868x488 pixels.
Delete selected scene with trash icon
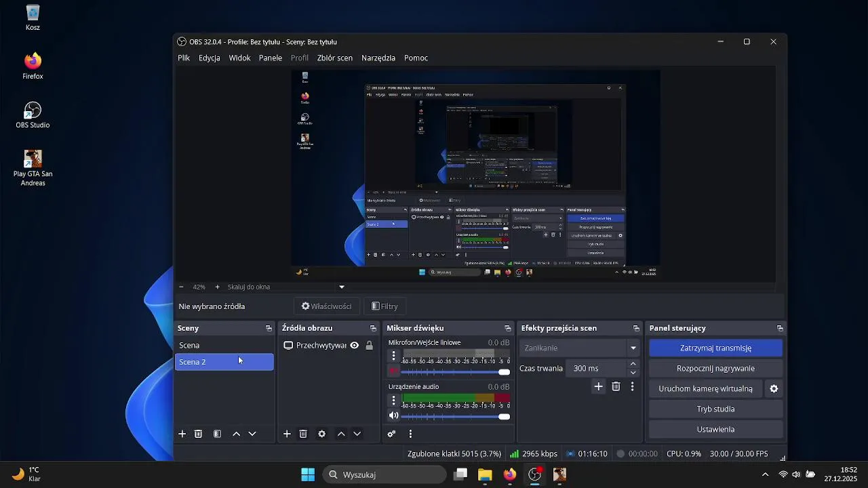(198, 434)
